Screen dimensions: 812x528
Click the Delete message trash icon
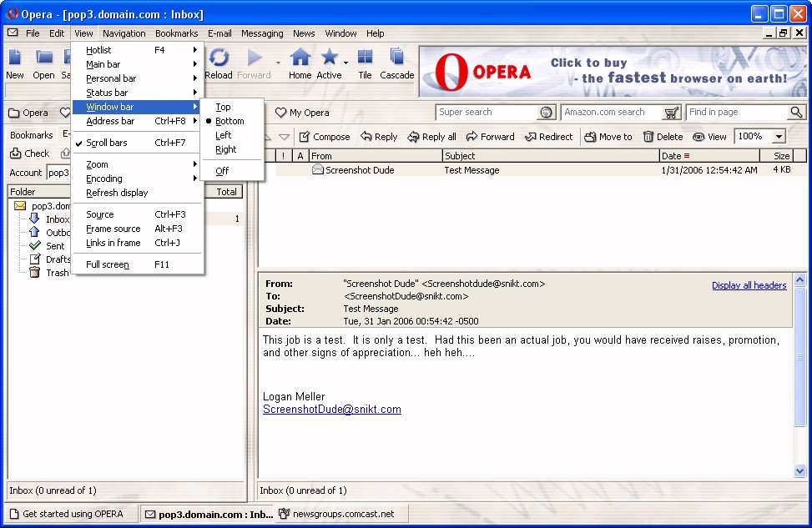click(648, 137)
